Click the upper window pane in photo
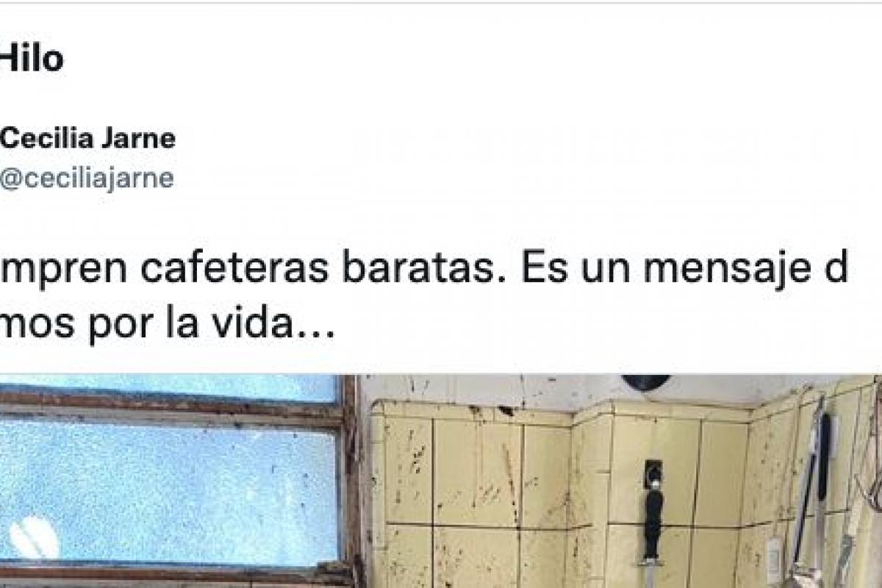 tap(169, 387)
